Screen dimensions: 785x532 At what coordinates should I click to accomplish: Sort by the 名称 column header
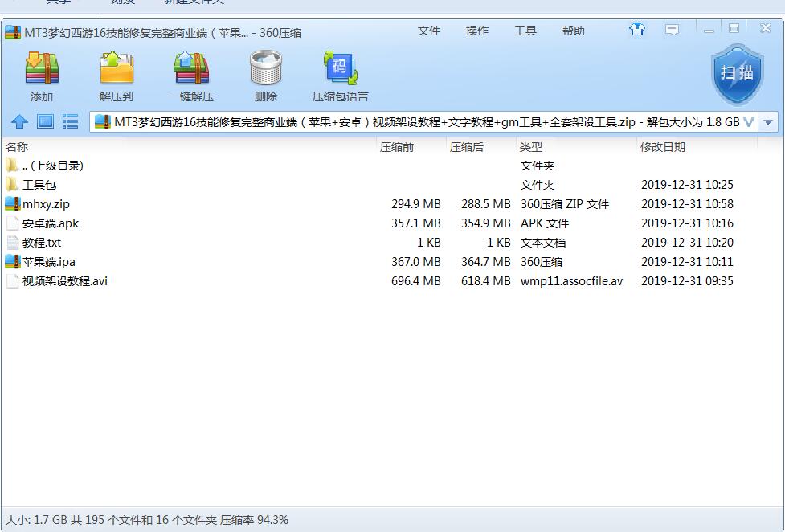[17, 147]
